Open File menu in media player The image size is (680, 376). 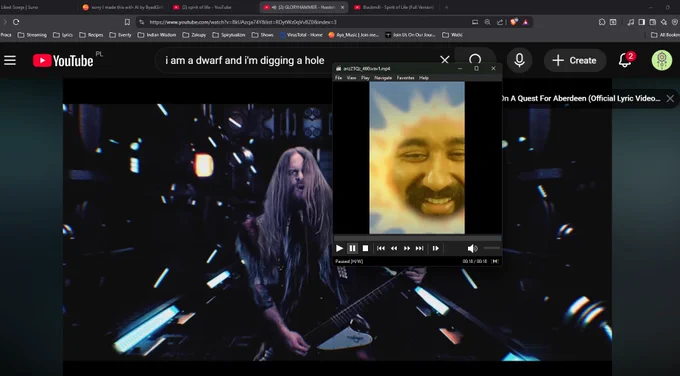tap(338, 78)
